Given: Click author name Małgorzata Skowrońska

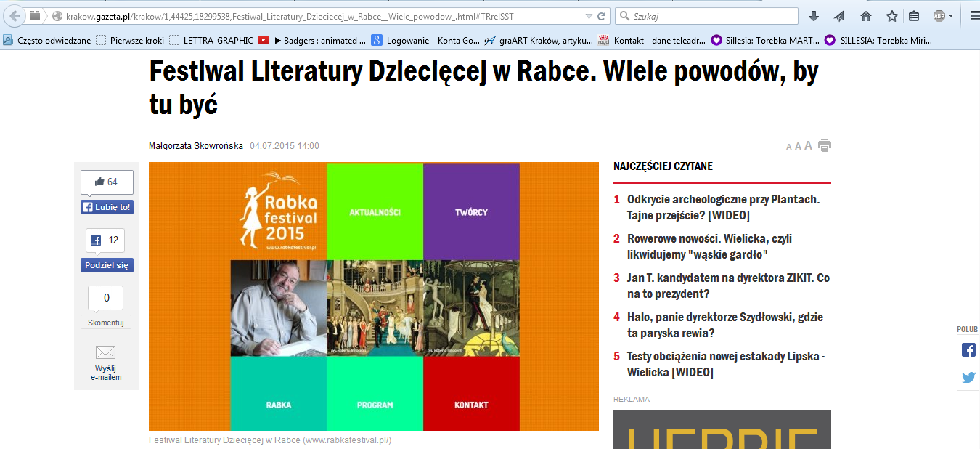Looking at the screenshot, I should point(196,146).
